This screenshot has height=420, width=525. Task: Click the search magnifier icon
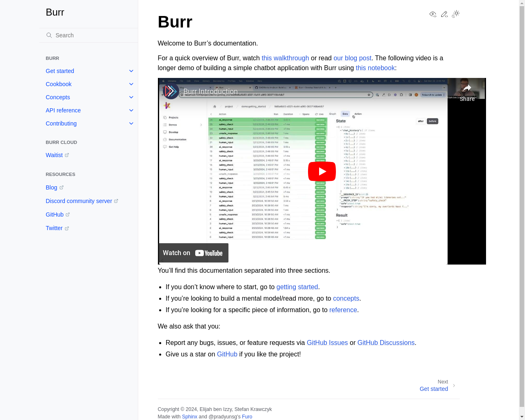coord(49,35)
